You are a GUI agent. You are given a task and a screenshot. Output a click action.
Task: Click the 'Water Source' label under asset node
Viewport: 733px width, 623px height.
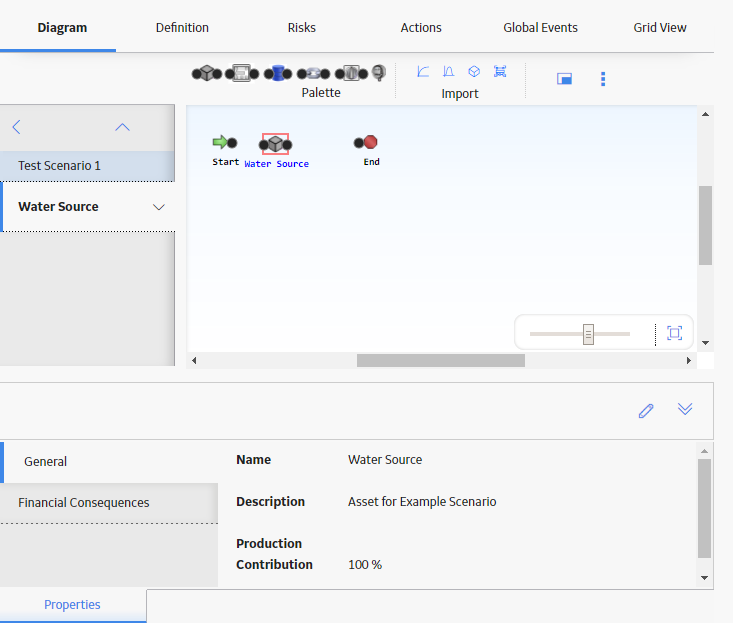tap(276, 164)
